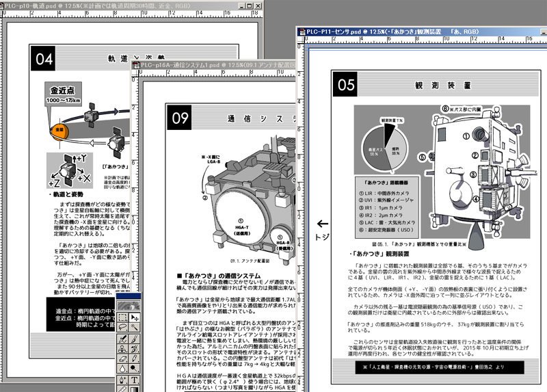Select the Pencil tool
The image size is (547, 392).
click(135, 358)
